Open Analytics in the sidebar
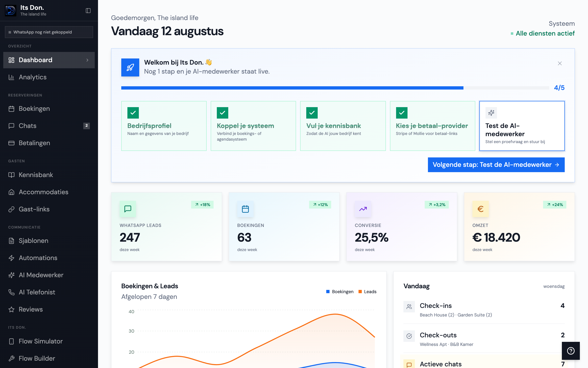This screenshot has width=588, height=368. (x=49, y=77)
